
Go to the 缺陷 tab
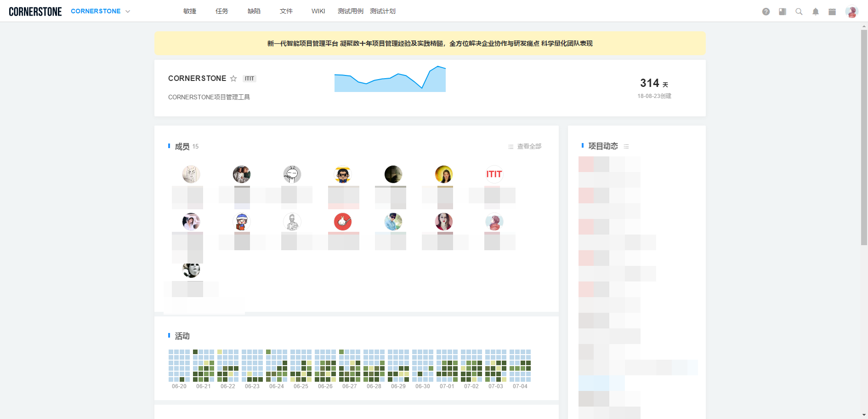254,11
